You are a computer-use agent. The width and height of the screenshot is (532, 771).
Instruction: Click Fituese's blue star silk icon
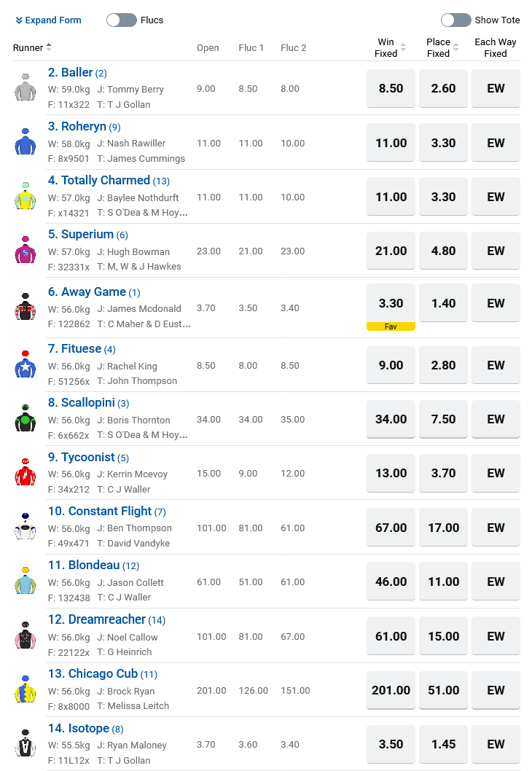pos(25,364)
